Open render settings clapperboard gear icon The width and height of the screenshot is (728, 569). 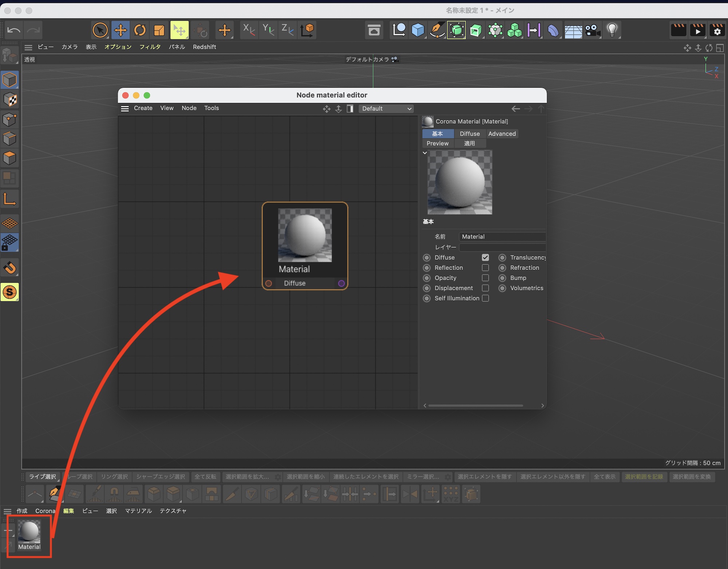[x=717, y=30]
